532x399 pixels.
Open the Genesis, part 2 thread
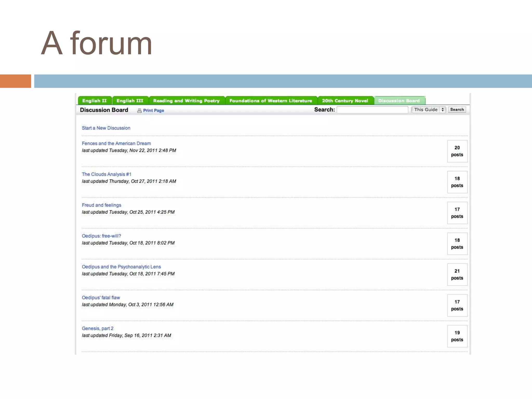pos(97,329)
